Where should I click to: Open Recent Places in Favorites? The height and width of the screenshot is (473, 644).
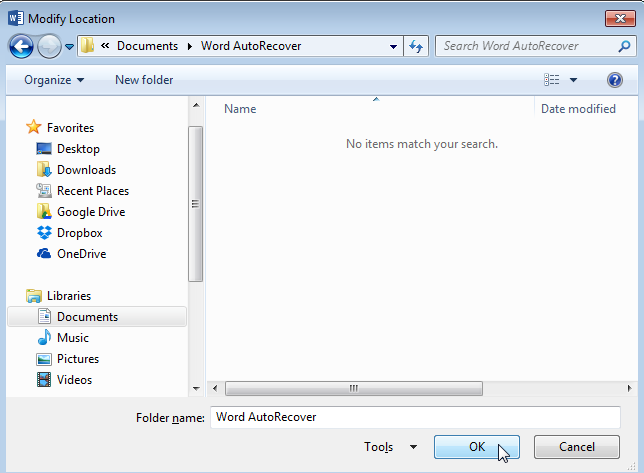coord(92,191)
